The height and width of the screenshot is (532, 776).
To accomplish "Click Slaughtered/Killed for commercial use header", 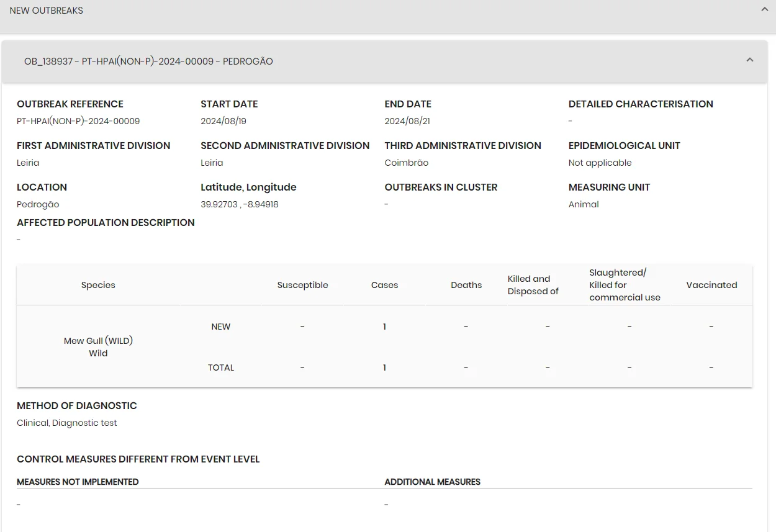I will [x=625, y=285].
